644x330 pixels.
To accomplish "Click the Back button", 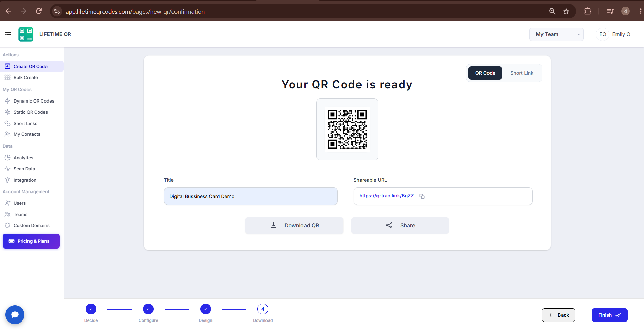I will pos(558,315).
